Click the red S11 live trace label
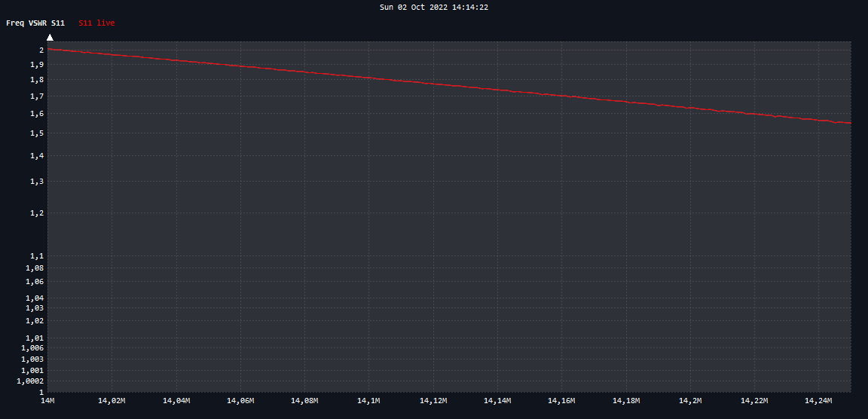 [96, 23]
